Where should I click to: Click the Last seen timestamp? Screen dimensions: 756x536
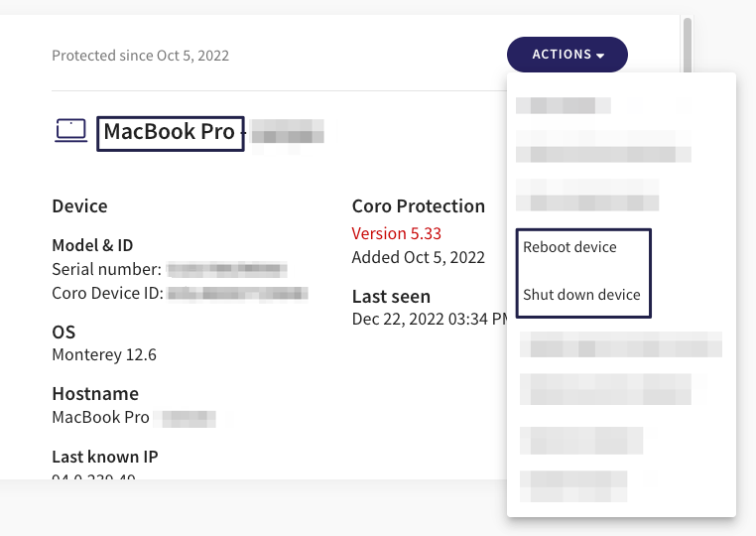(430, 319)
